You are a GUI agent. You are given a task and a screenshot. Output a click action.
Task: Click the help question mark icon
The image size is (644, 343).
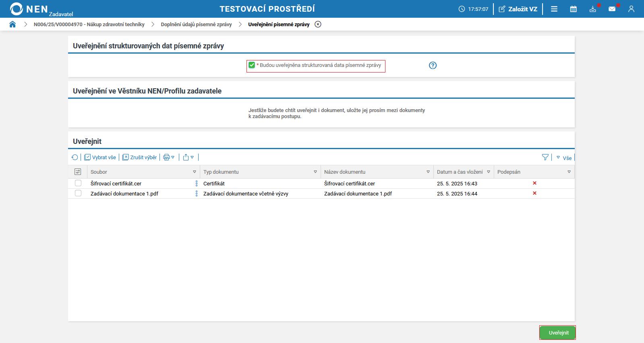pyautogui.click(x=433, y=65)
